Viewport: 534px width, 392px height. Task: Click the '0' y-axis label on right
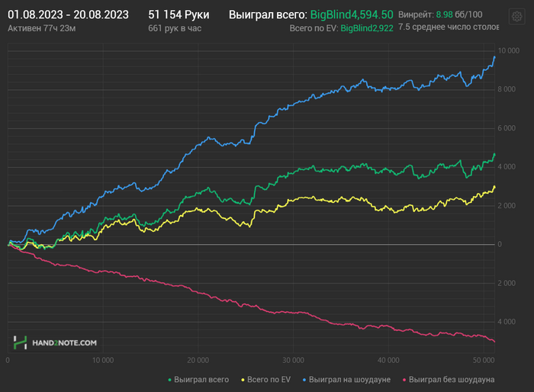click(x=500, y=244)
